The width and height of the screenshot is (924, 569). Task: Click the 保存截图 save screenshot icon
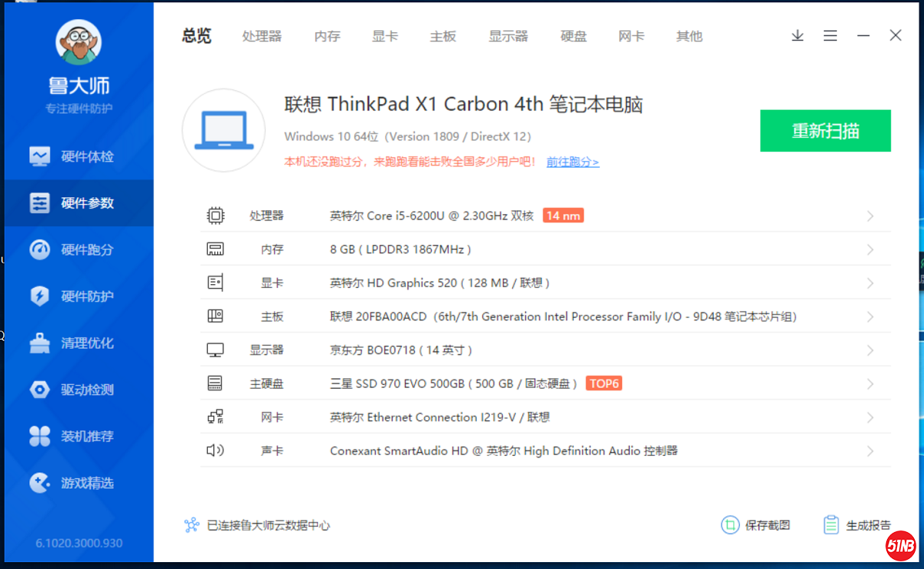click(x=729, y=525)
